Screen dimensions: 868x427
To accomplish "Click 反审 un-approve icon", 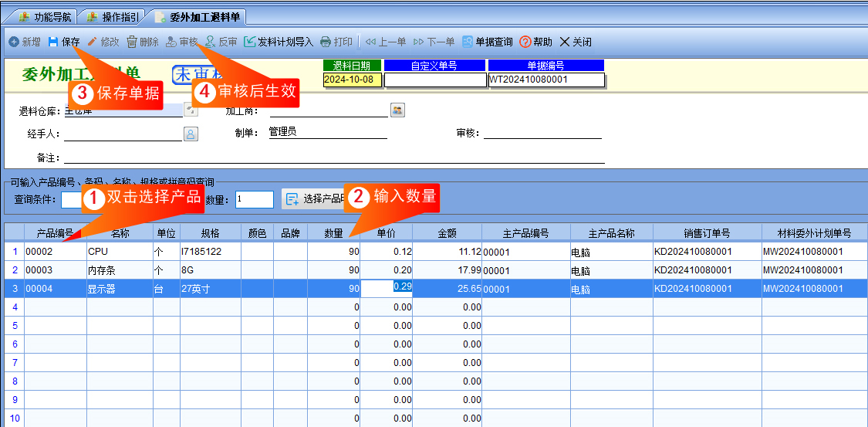I will click(211, 42).
